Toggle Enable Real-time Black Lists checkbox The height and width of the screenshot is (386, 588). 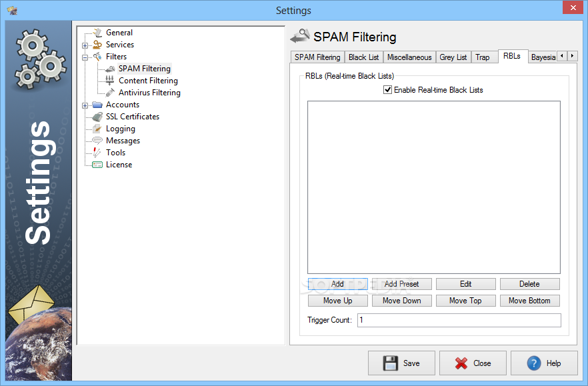(x=388, y=89)
